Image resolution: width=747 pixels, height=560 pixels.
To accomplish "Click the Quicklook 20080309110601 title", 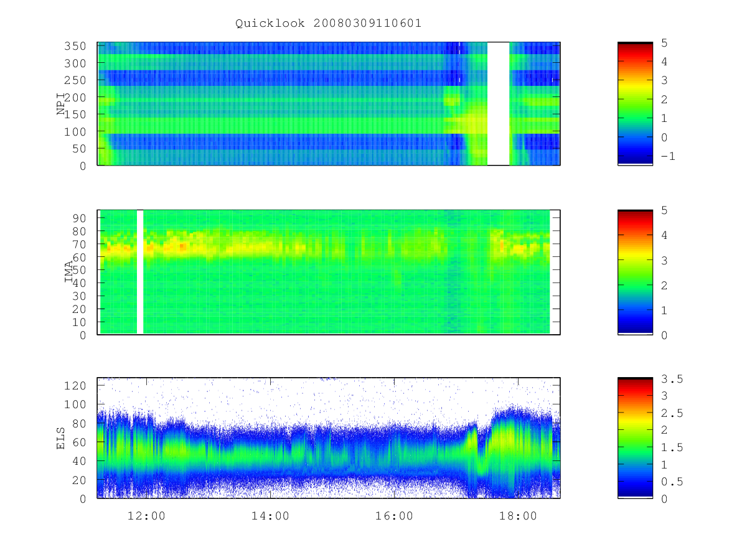I will coord(328,24).
